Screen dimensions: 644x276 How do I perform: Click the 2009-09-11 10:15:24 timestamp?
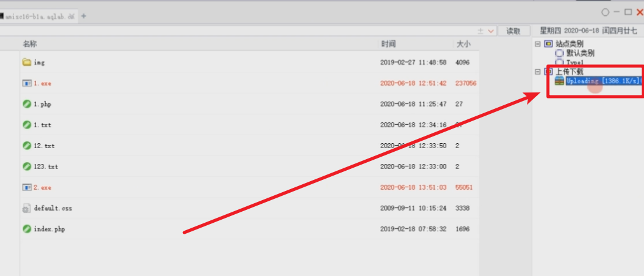tap(413, 208)
